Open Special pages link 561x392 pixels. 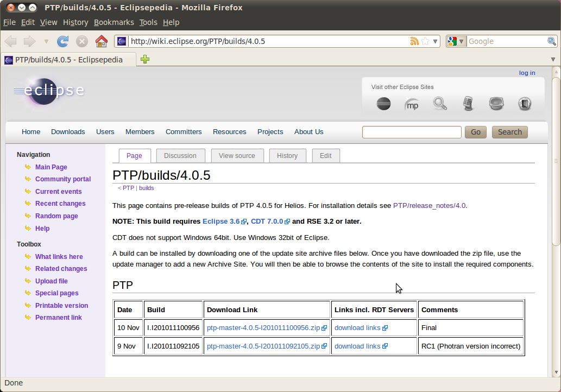click(57, 293)
